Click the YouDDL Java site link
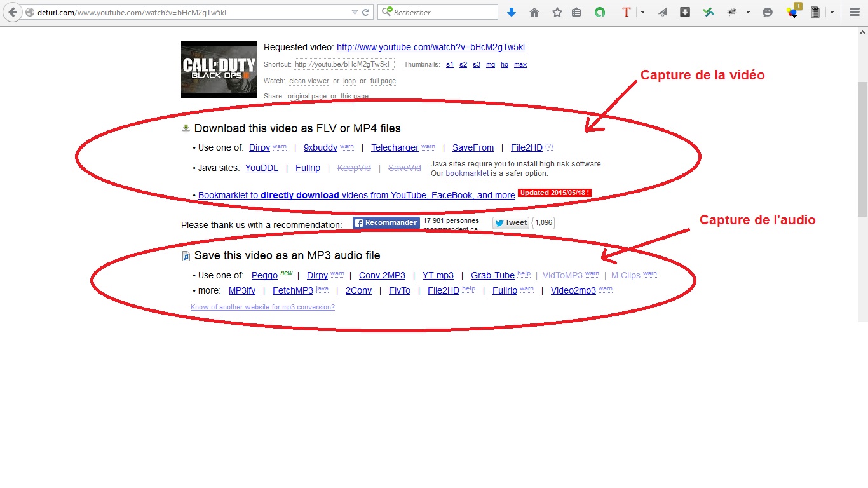 tap(262, 168)
